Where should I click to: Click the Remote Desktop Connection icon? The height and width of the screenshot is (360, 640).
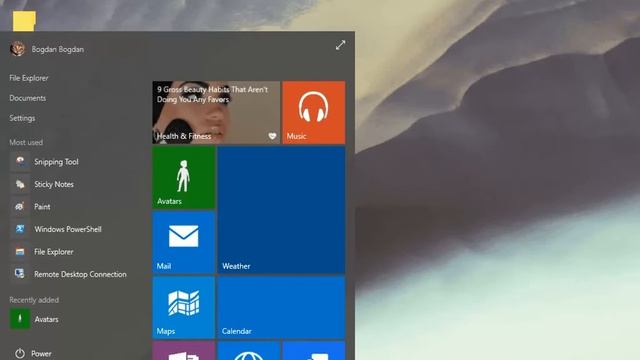coord(20,274)
